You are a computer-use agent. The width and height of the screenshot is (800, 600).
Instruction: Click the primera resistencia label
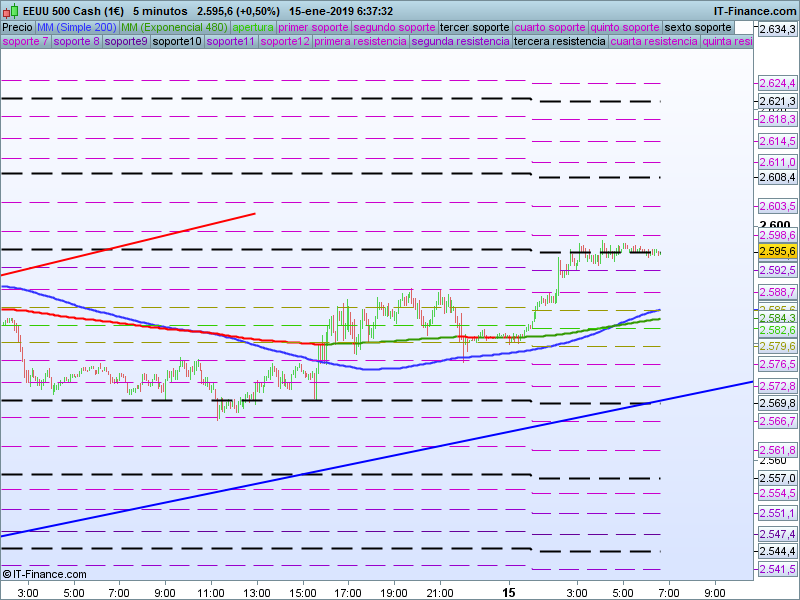coord(360,42)
